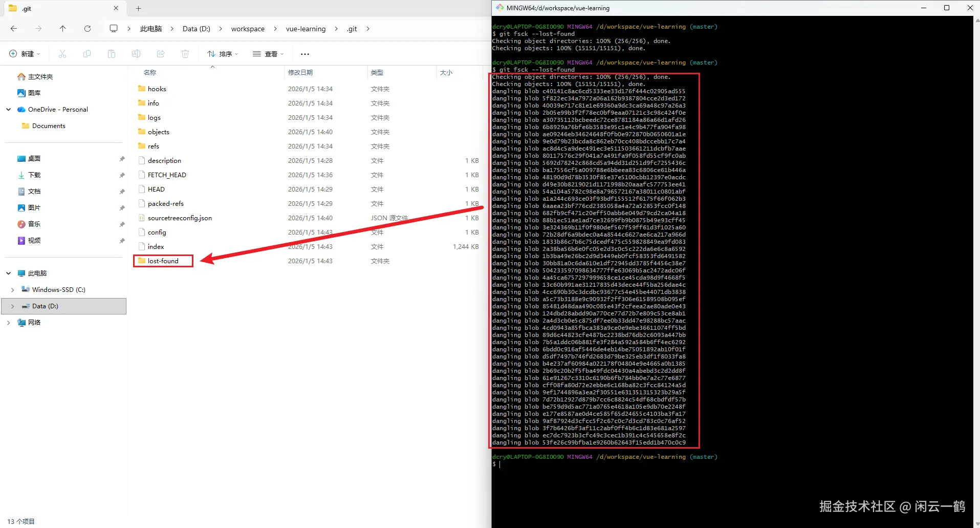
Task: Select sourcetreeconfig.json file
Action: pyautogui.click(x=180, y=218)
